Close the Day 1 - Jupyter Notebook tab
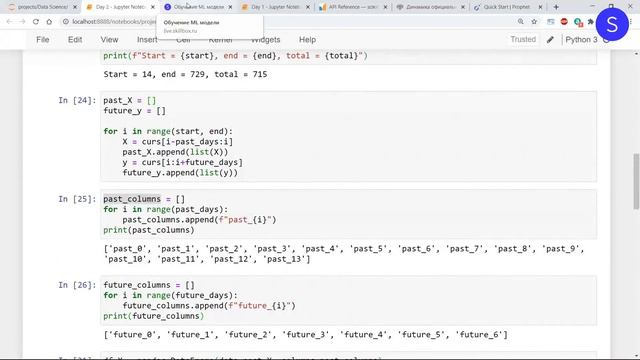This screenshot has width=640, height=360. point(308,7)
